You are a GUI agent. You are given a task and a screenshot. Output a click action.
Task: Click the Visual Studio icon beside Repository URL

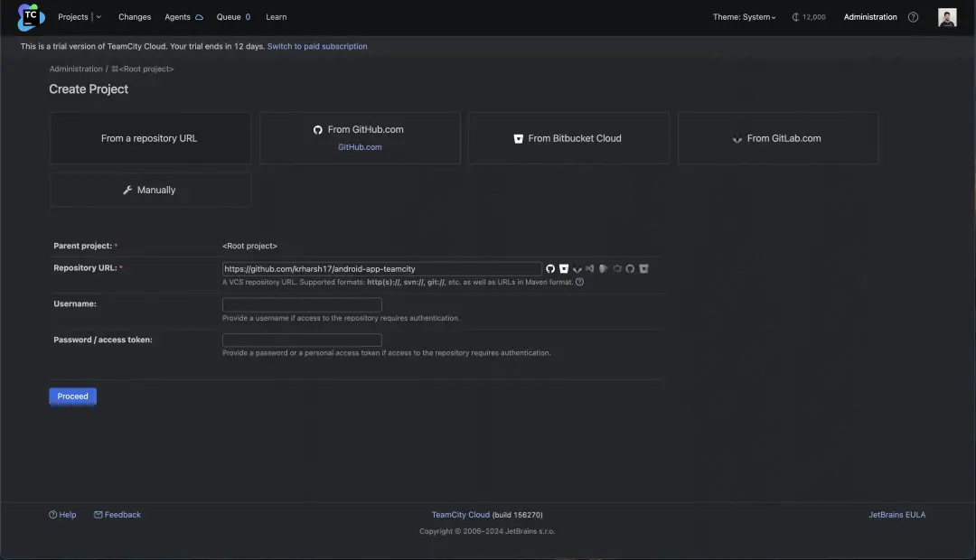click(x=590, y=269)
